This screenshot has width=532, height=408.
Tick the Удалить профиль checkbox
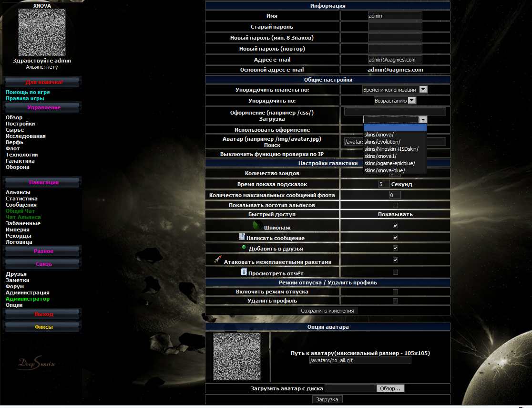pos(395,301)
